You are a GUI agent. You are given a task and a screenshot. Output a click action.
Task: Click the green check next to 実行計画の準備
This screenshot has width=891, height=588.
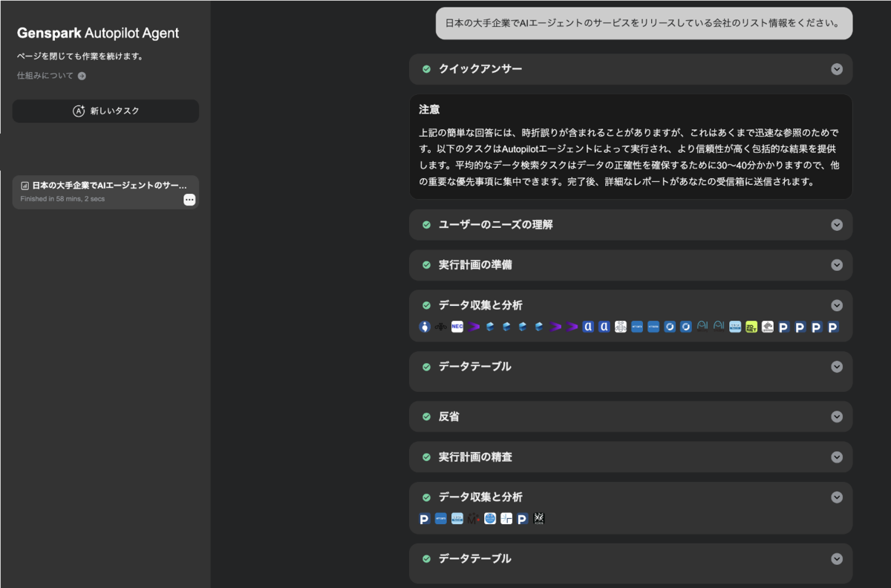tap(427, 265)
